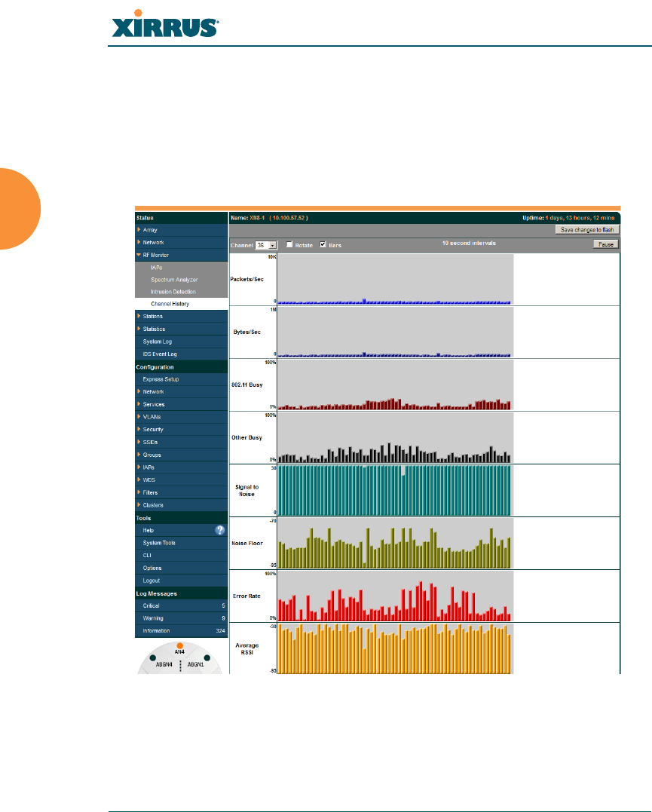
Task: Expand the Groups configuration section
Action: [x=181, y=455]
